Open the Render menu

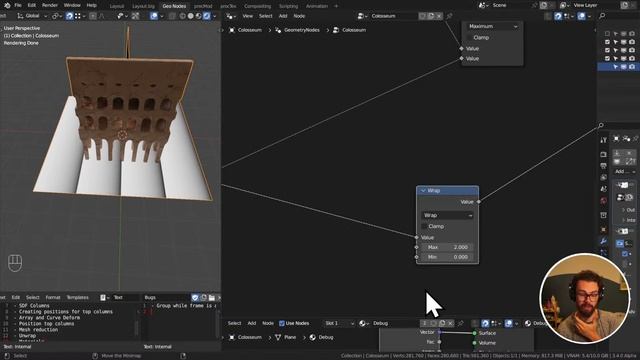50,5
